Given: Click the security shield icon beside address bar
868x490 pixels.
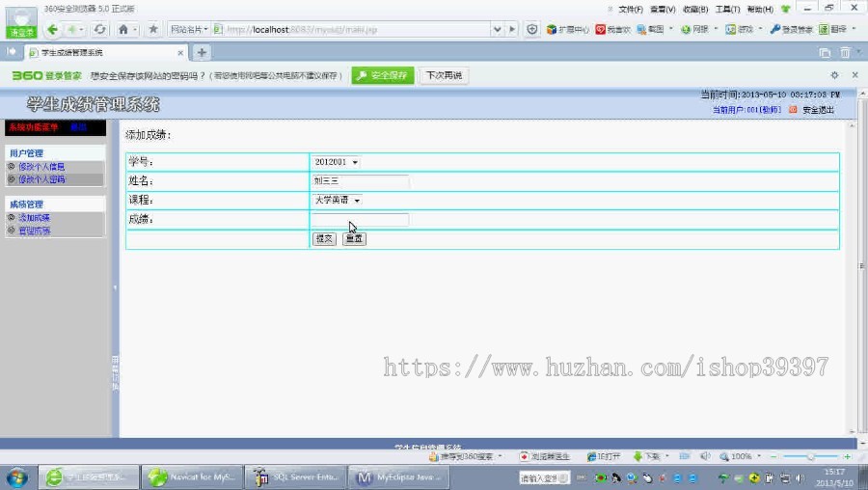Looking at the screenshot, I should (x=532, y=29).
